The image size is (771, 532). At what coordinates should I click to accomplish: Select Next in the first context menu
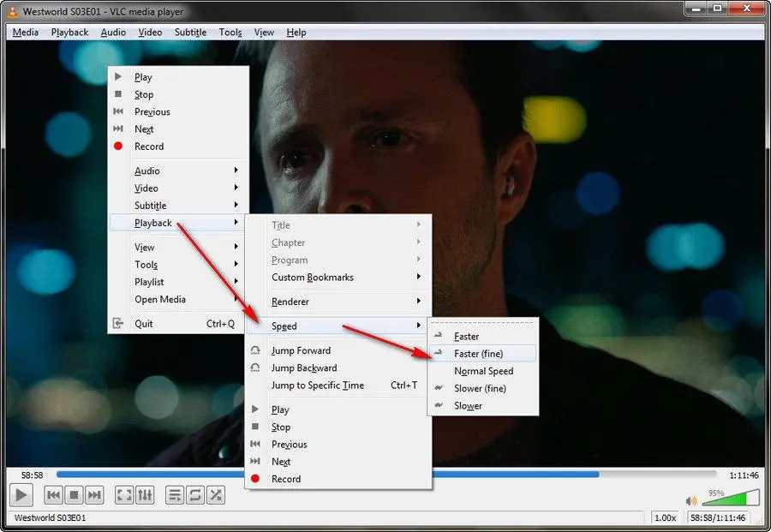pyautogui.click(x=178, y=129)
